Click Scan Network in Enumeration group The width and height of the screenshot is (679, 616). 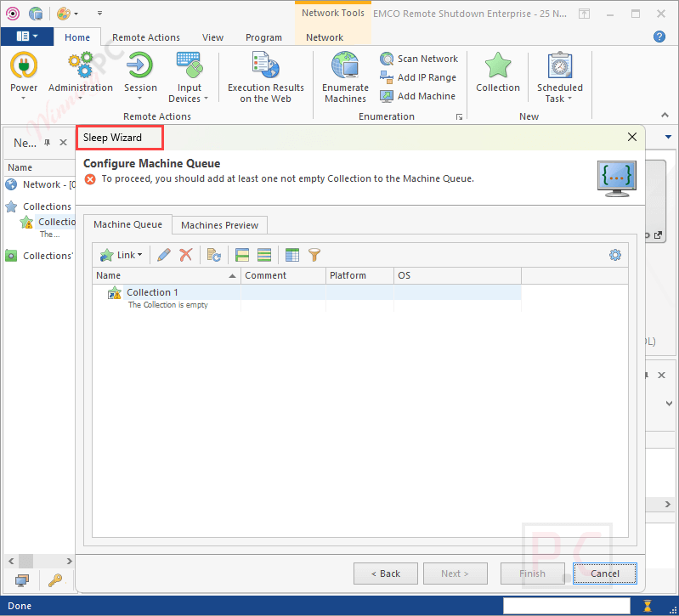tap(419, 59)
